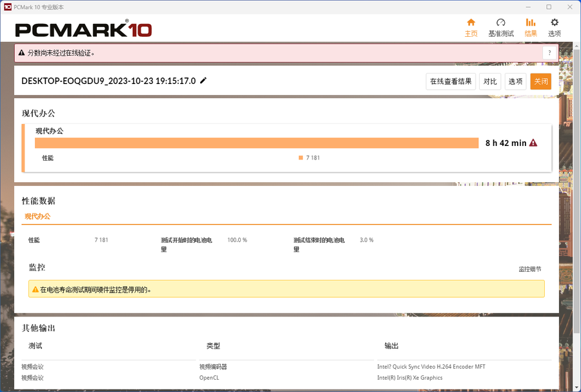Click 测试结束时的电池电量 label
This screenshot has width=581, height=392.
click(x=319, y=245)
